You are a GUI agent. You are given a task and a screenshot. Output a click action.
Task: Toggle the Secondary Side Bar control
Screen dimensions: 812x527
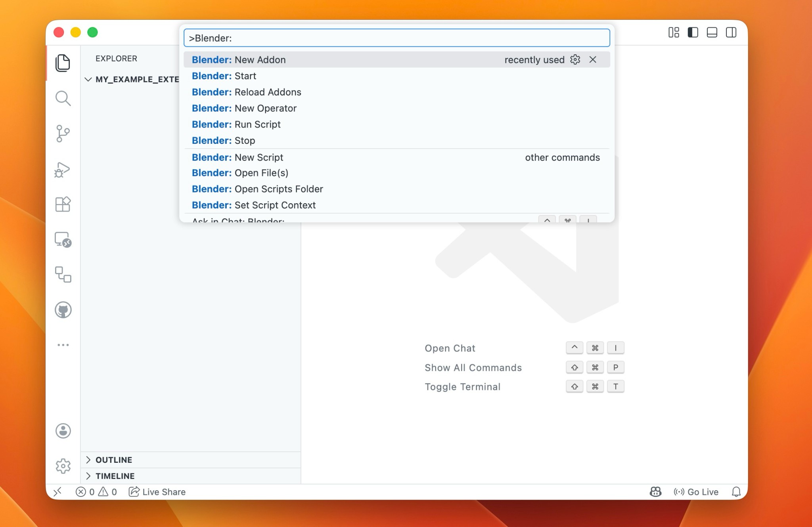tap(731, 33)
